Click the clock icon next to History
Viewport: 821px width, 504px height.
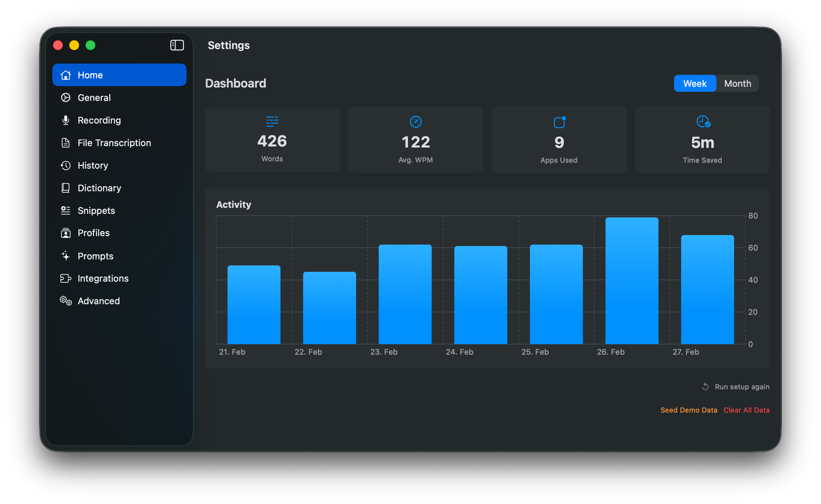(x=66, y=166)
